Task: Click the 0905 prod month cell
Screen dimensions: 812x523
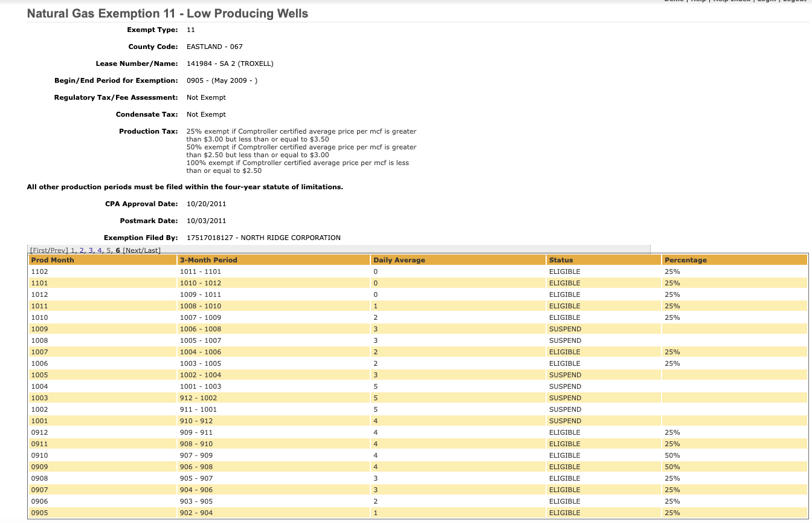Action: [x=39, y=513]
